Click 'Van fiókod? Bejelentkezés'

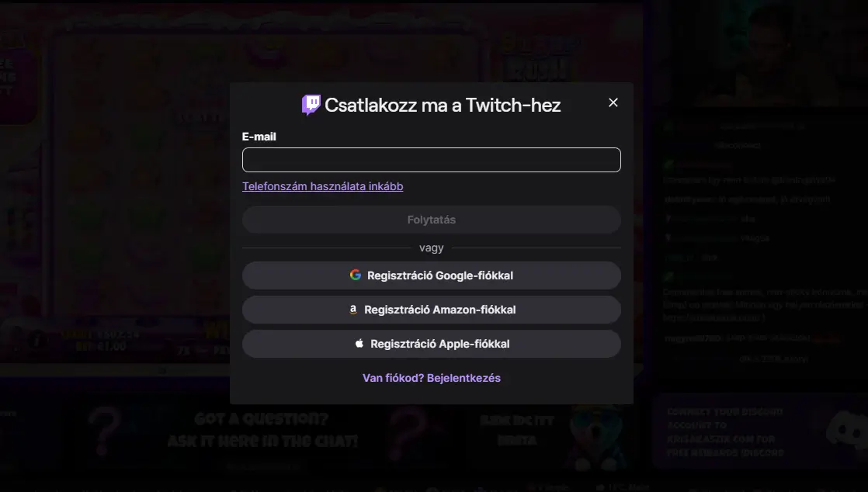432,378
